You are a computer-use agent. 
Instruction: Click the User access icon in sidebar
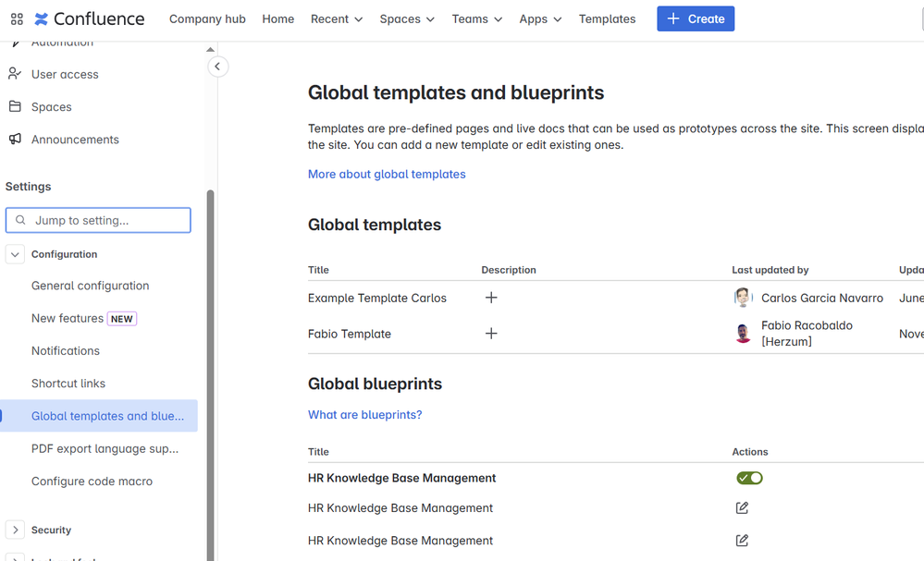coord(15,74)
